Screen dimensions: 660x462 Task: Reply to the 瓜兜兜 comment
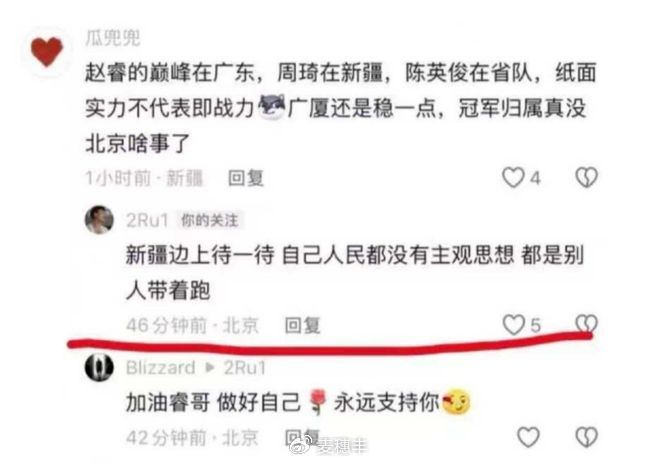click(x=246, y=178)
